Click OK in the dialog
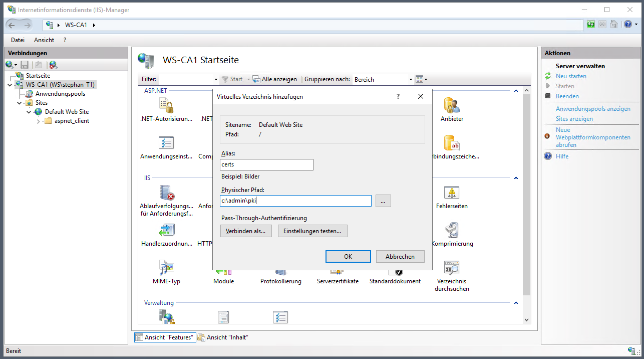Image resolution: width=644 pixels, height=359 pixels. pyautogui.click(x=348, y=256)
